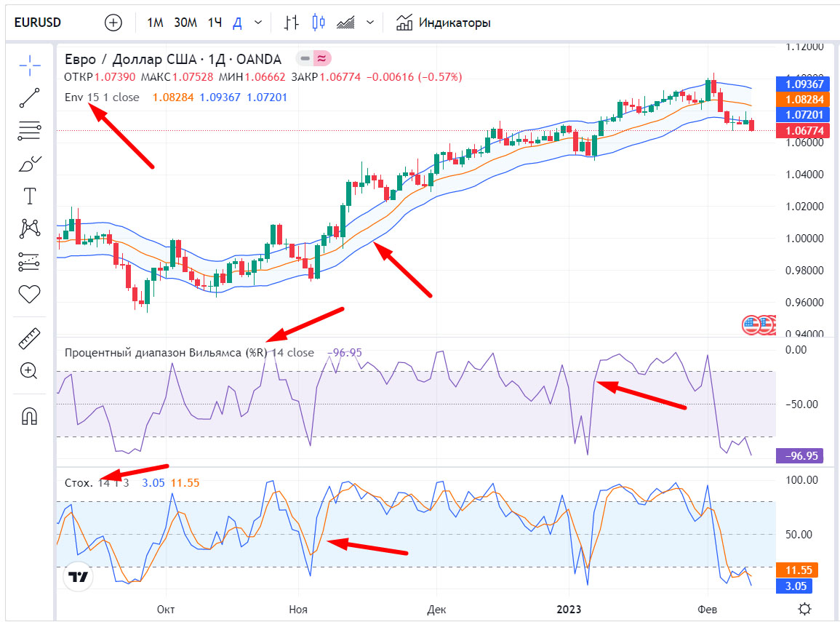Click the Ноя date on time axis
The image size is (840, 622).
(x=298, y=610)
